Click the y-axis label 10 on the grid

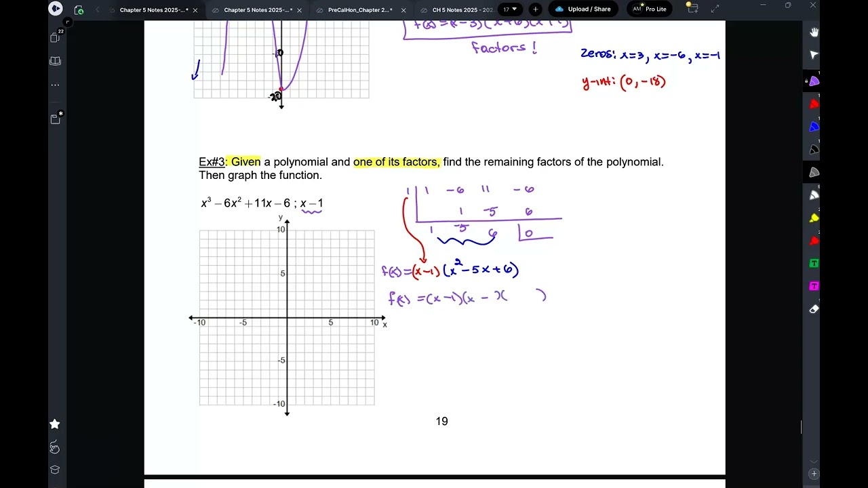[x=281, y=230]
